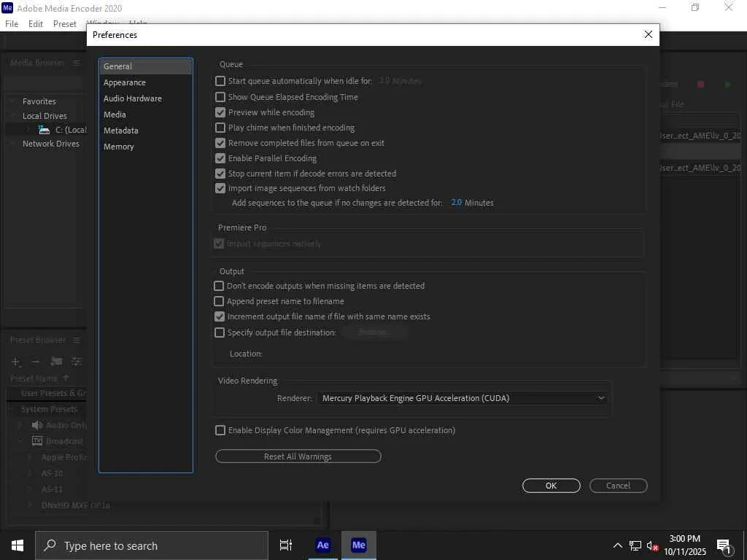
Task: Enable Start queue automatically when idle
Action: (220, 81)
